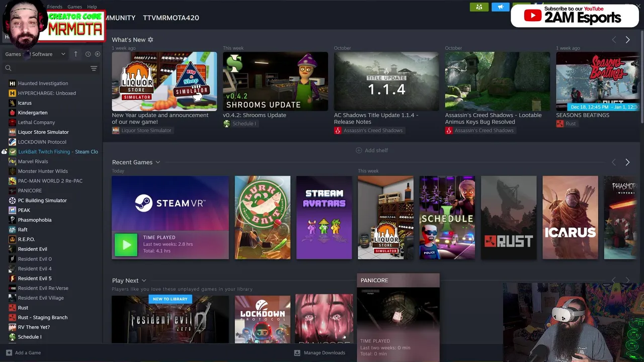Click the green SteamVR play button
The width and height of the screenshot is (644, 362).
[126, 245]
